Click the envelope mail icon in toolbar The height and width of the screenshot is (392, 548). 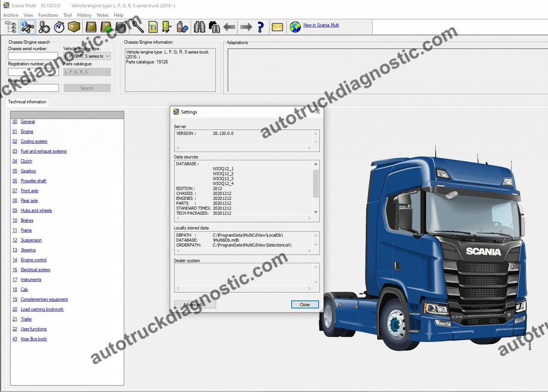277,27
